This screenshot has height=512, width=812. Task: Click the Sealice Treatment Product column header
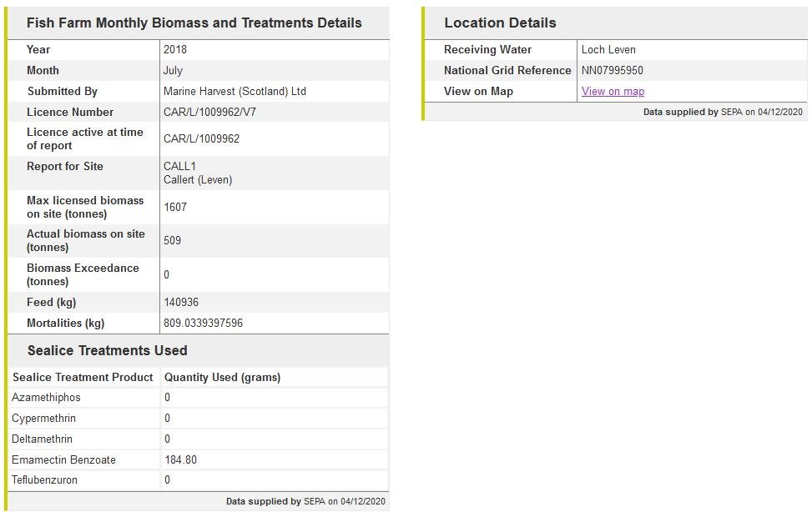point(83,378)
